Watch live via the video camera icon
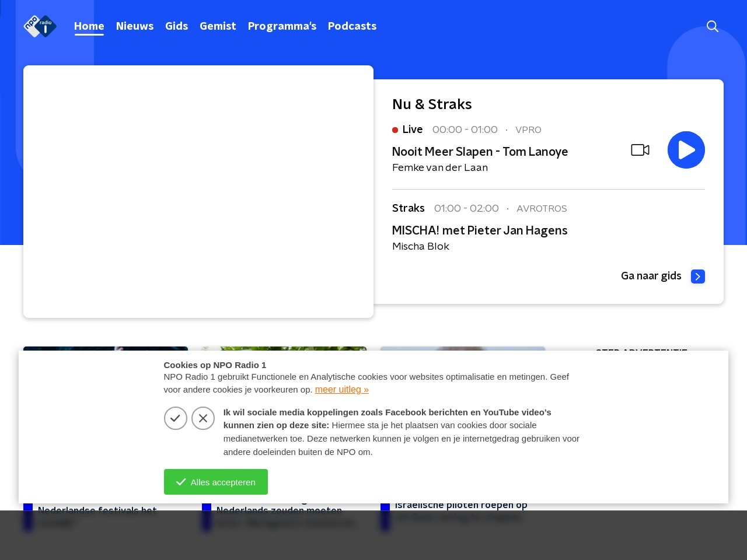Screen dimensions: 747x560 click(x=640, y=150)
